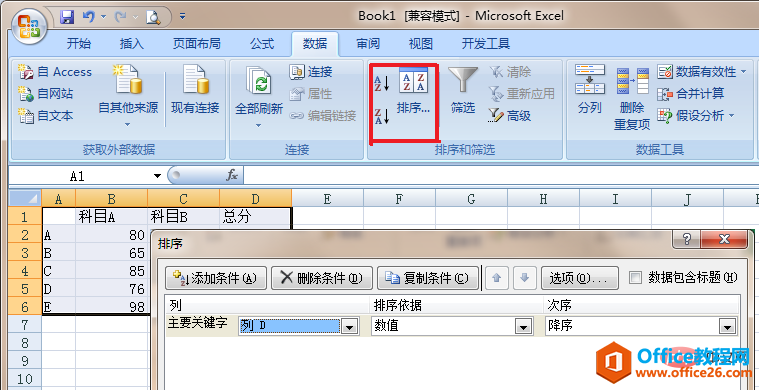Click cell with value 85
This screenshot has width=759, height=390.
(x=111, y=270)
